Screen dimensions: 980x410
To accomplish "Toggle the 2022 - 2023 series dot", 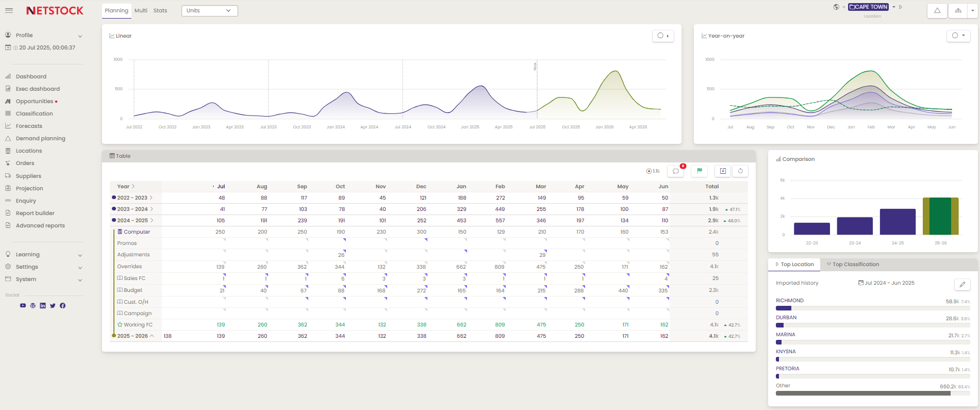I will pyautogui.click(x=114, y=198).
